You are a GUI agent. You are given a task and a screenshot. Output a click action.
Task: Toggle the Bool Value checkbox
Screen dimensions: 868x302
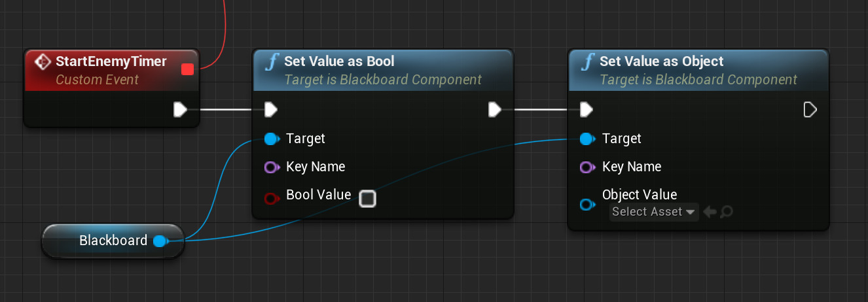coord(367,198)
